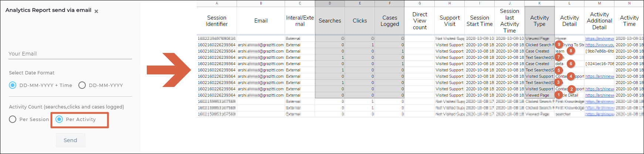Click the Your Email input field
Viewport: 644px width, 154px height.
pos(70,54)
